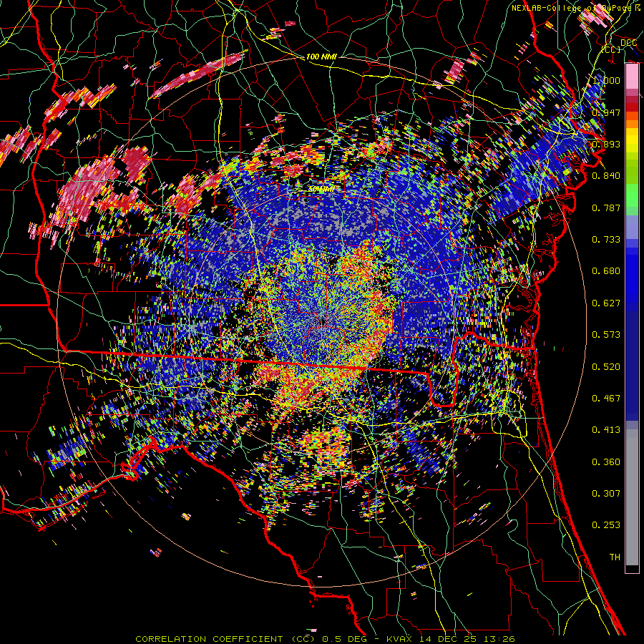Click the 0.733 legend value
The height and width of the screenshot is (644, 644).
coord(606,239)
